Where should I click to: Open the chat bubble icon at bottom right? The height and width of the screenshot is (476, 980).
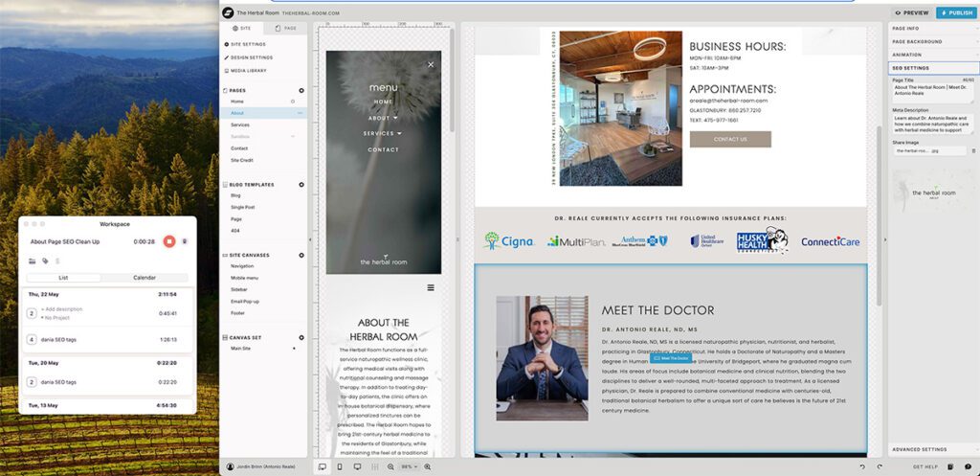point(969,466)
